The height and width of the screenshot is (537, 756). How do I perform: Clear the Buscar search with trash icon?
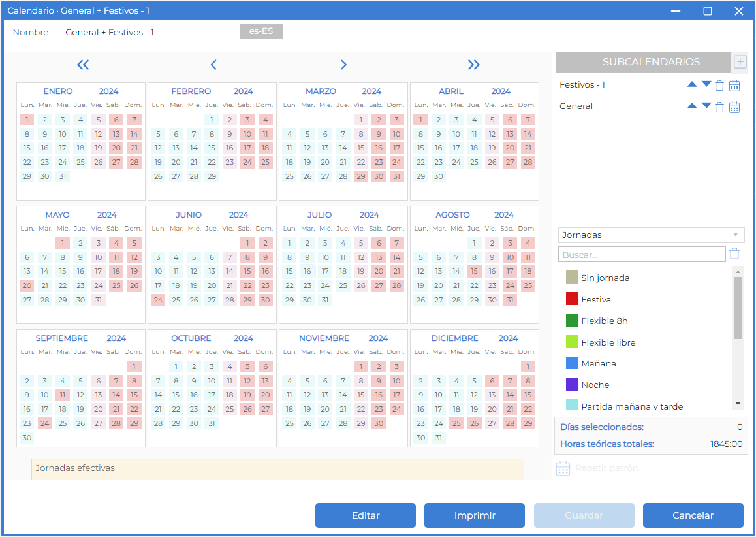click(x=734, y=253)
